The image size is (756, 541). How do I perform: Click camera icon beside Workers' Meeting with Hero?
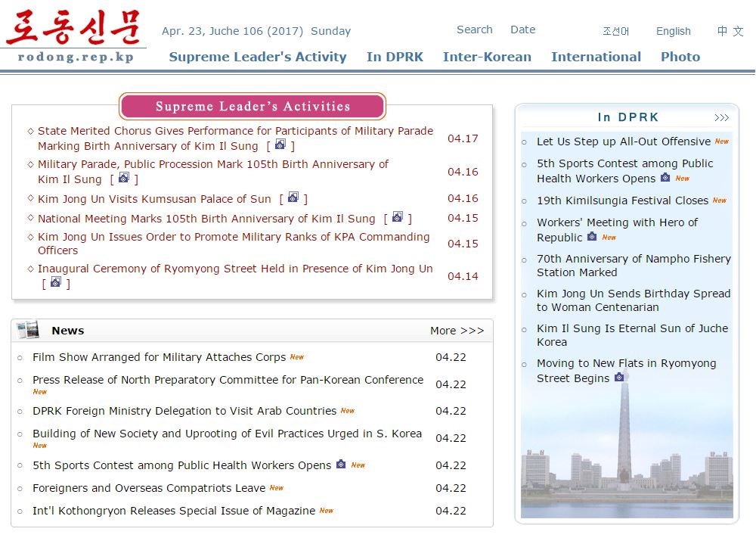point(592,237)
